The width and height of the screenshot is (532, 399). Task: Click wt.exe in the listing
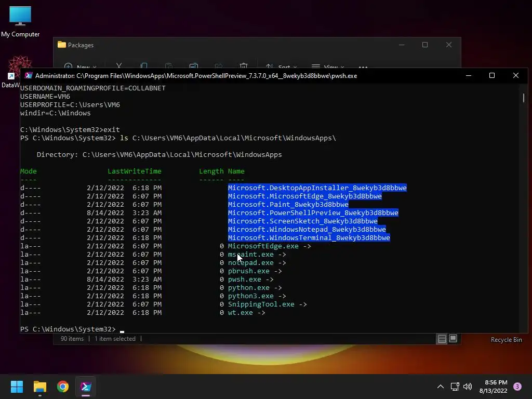[240, 312]
